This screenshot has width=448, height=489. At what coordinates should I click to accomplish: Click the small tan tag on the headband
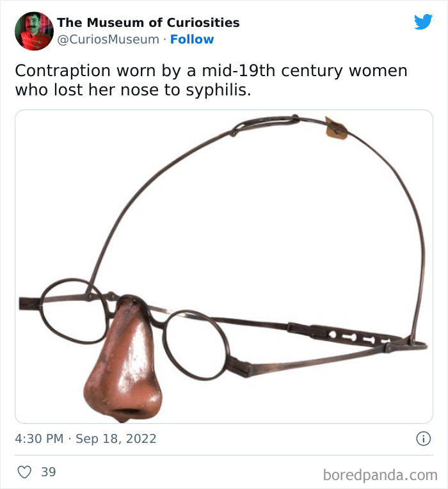tap(336, 128)
